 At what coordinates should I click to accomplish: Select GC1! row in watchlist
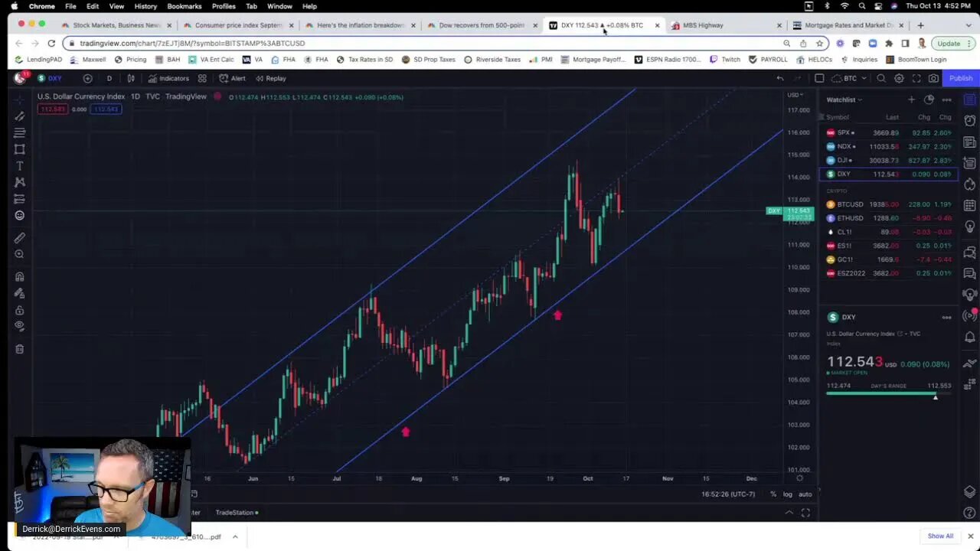[888, 259]
